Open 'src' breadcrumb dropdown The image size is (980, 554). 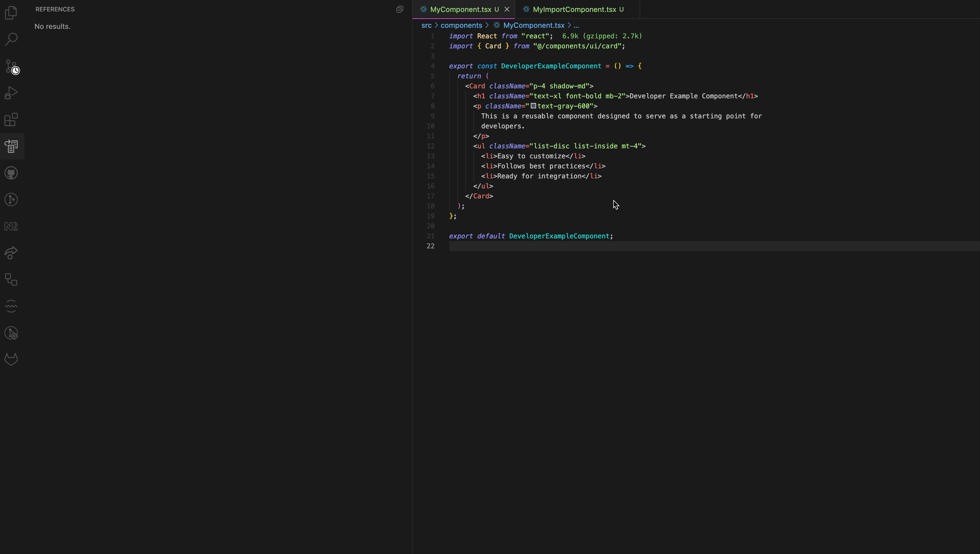pos(426,25)
